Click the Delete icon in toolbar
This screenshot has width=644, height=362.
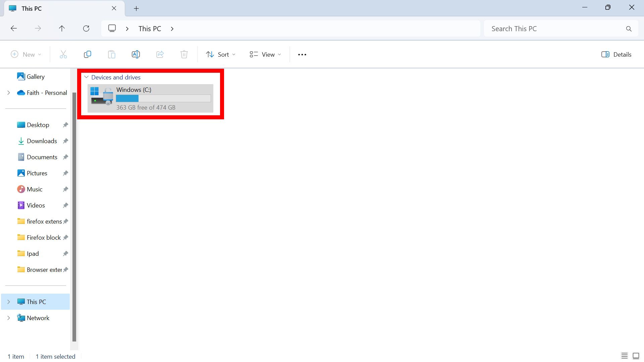(184, 54)
